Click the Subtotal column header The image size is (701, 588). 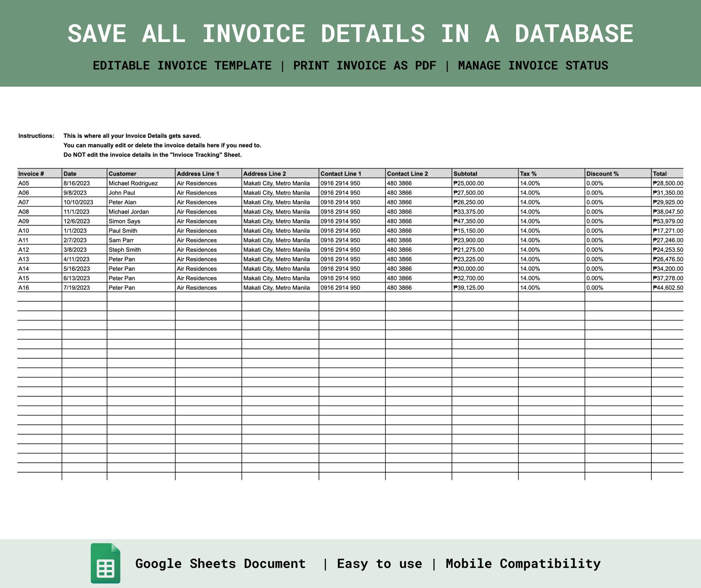coord(485,173)
